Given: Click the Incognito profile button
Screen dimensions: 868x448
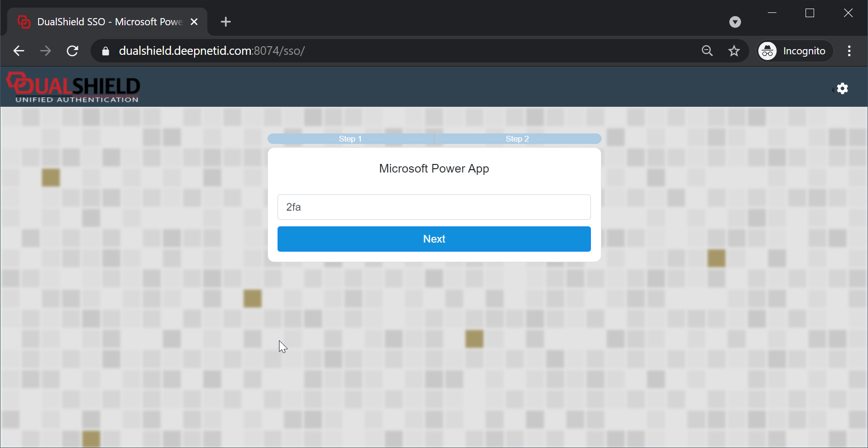Looking at the screenshot, I should (x=795, y=51).
